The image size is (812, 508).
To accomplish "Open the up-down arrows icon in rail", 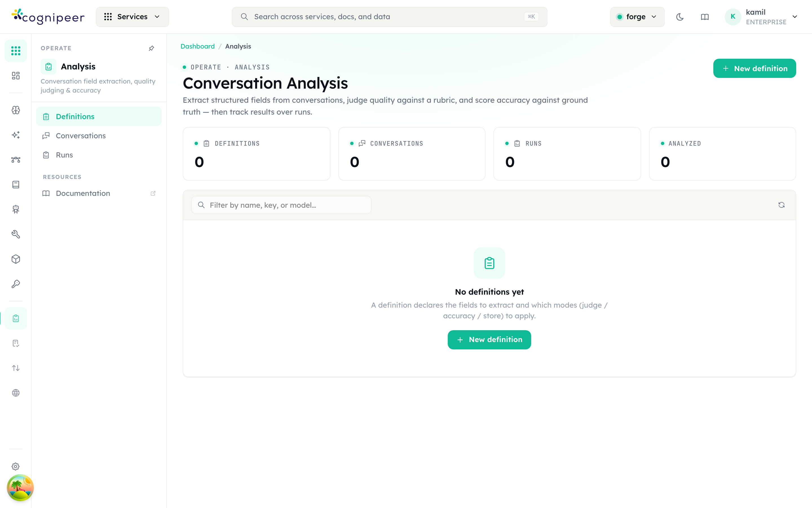I will click(16, 368).
